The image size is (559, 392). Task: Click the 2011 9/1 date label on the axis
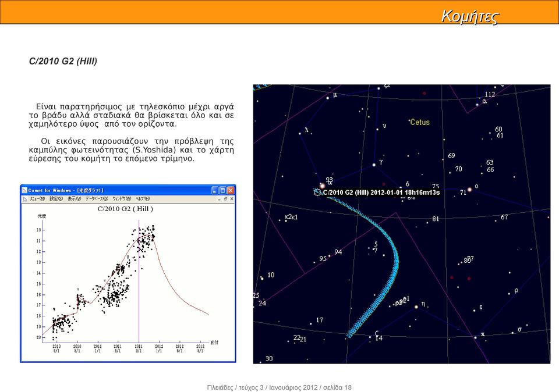[139, 348]
